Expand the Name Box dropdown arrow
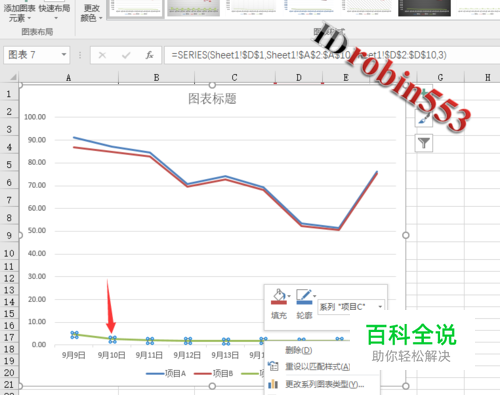This screenshot has height=395, width=500. coord(64,55)
